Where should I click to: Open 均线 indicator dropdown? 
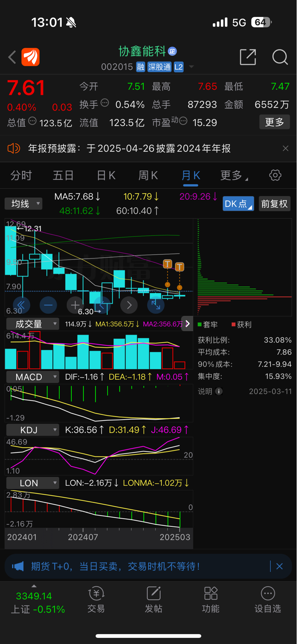pyautogui.click(x=24, y=203)
